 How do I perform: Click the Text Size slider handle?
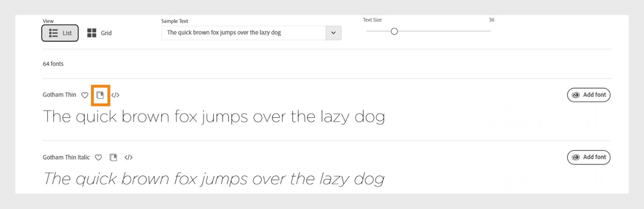(x=394, y=31)
